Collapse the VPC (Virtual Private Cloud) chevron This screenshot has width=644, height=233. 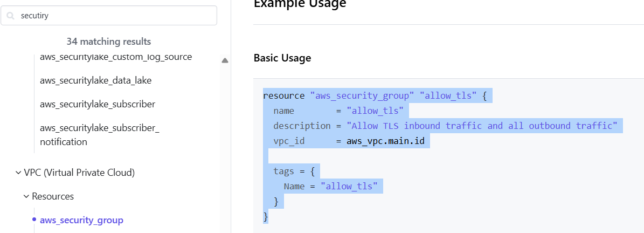[x=18, y=173]
